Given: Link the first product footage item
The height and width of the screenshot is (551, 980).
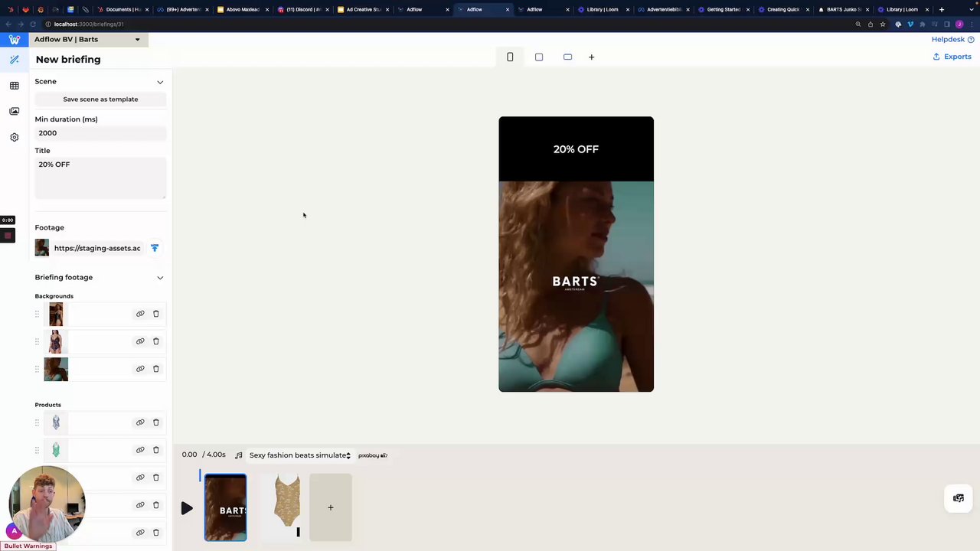Looking at the screenshot, I should pyautogui.click(x=140, y=422).
